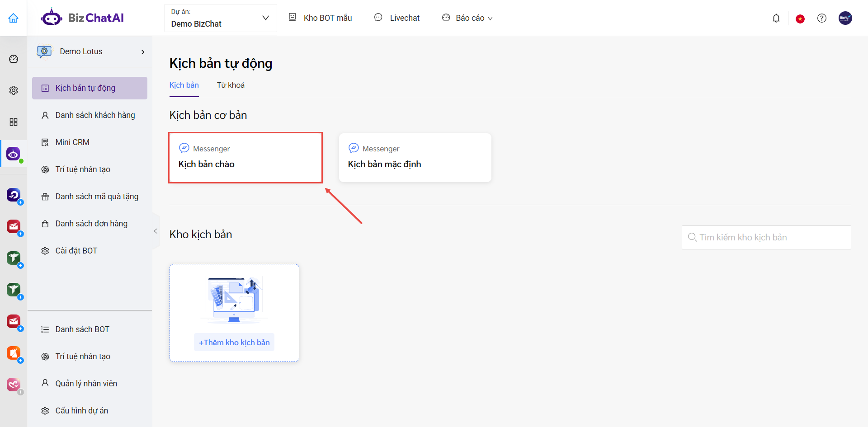Open Cấu hình dự án
The width and height of the screenshot is (868, 427).
[x=90, y=411]
